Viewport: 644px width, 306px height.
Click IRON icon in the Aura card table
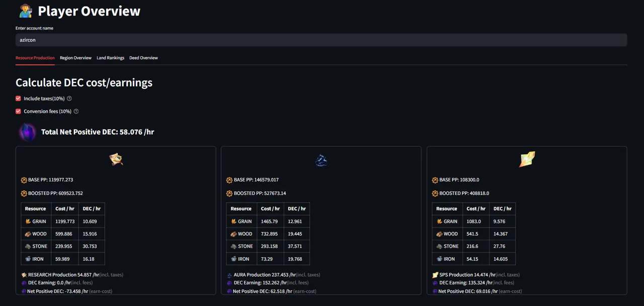click(x=233, y=259)
